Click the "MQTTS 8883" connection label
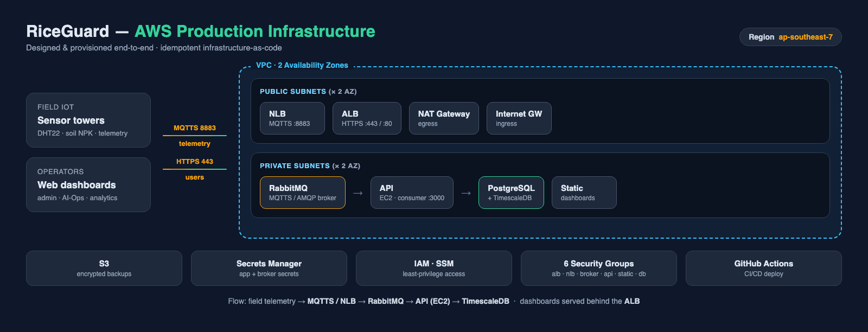868x332 pixels. click(195, 128)
